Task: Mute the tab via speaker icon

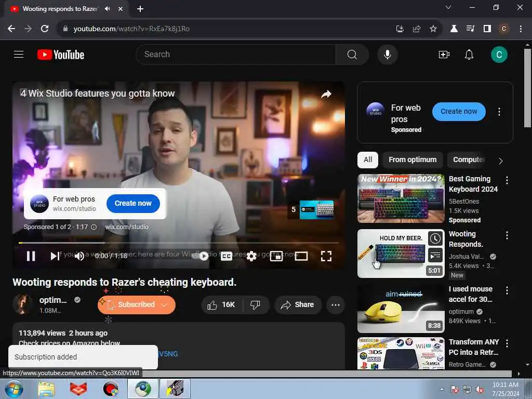Action: [x=107, y=9]
